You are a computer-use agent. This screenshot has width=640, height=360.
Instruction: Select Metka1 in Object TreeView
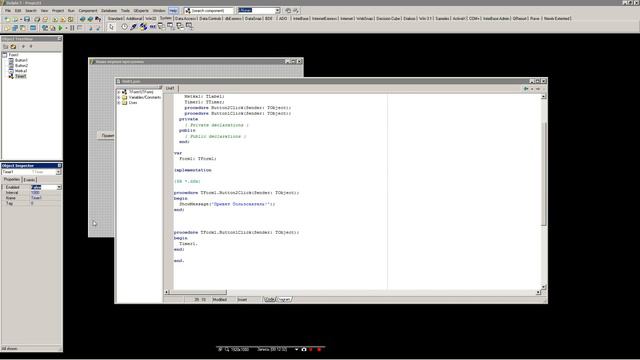(x=21, y=71)
